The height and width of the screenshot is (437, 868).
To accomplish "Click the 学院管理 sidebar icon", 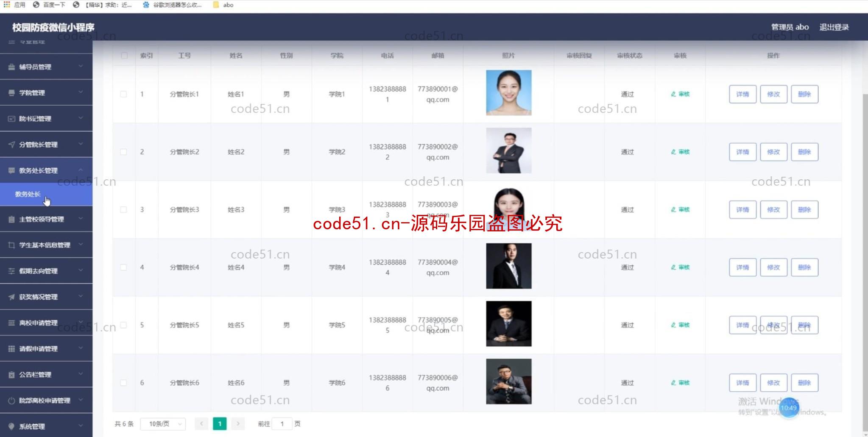I will coord(12,93).
